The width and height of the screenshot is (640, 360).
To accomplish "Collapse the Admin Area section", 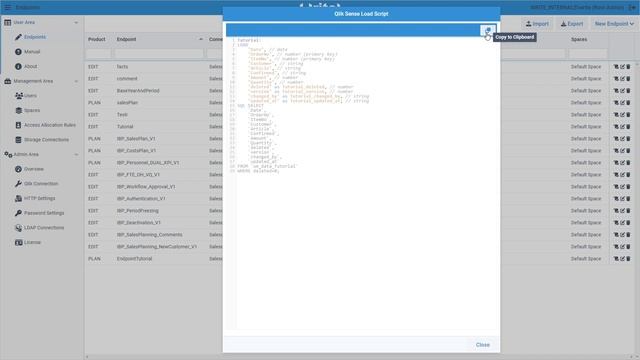I will 76,155.
